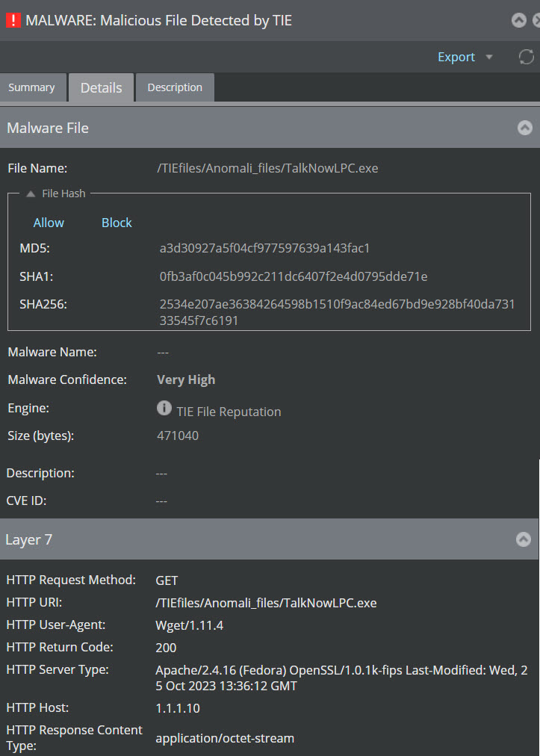
Task: Click the red malware alert icon
Action: [x=13, y=20]
